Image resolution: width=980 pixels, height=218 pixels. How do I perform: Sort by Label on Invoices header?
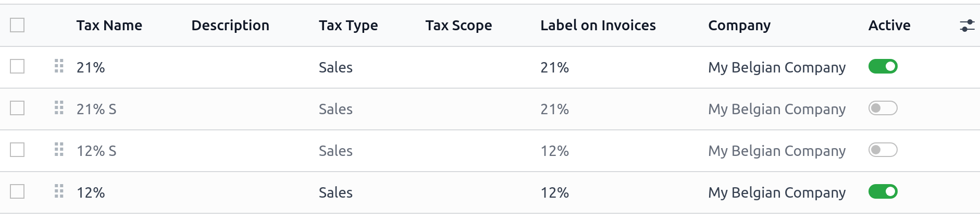pos(598,26)
